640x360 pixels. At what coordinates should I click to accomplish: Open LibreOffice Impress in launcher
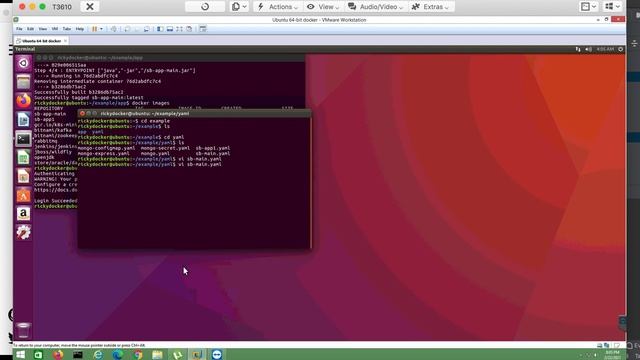click(x=24, y=176)
